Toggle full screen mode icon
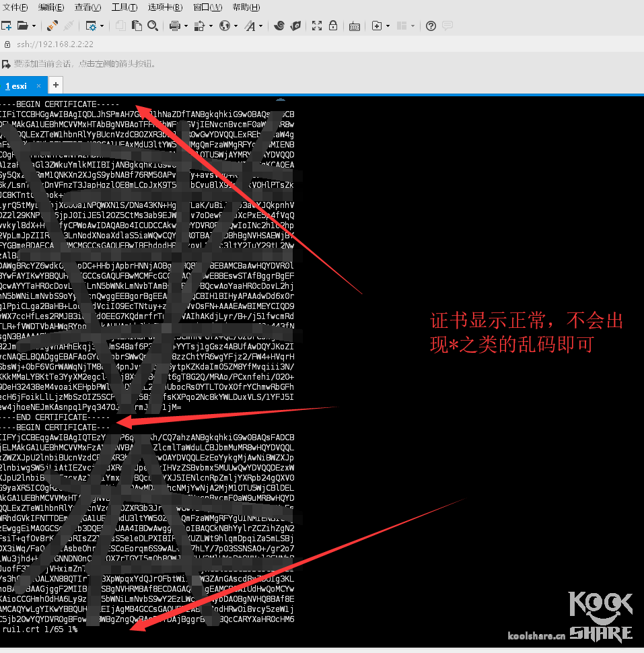This screenshot has height=653, width=644. [x=317, y=26]
